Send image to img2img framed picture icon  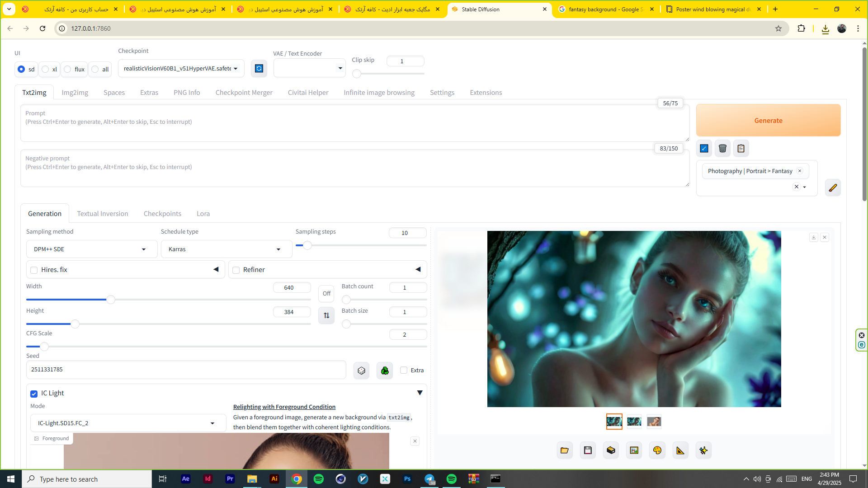click(634, 450)
